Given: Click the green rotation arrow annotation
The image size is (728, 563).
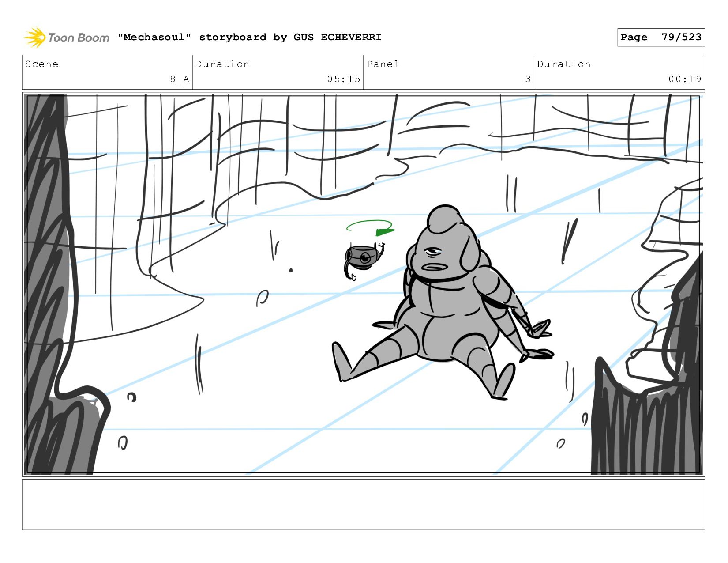Looking at the screenshot, I should (x=370, y=228).
